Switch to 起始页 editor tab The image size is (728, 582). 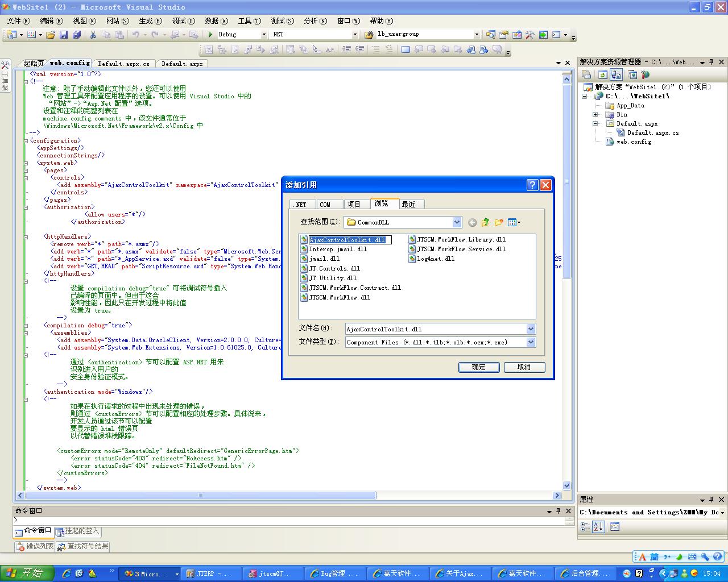click(x=33, y=64)
